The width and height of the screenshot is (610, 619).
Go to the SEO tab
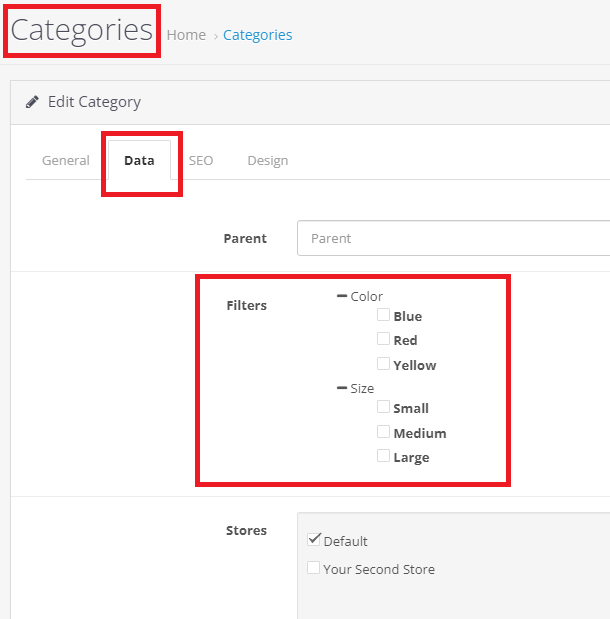201,160
